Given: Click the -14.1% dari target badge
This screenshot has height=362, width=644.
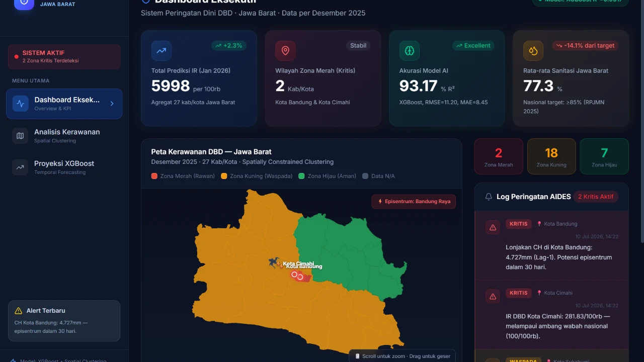Looking at the screenshot, I should (586, 46).
